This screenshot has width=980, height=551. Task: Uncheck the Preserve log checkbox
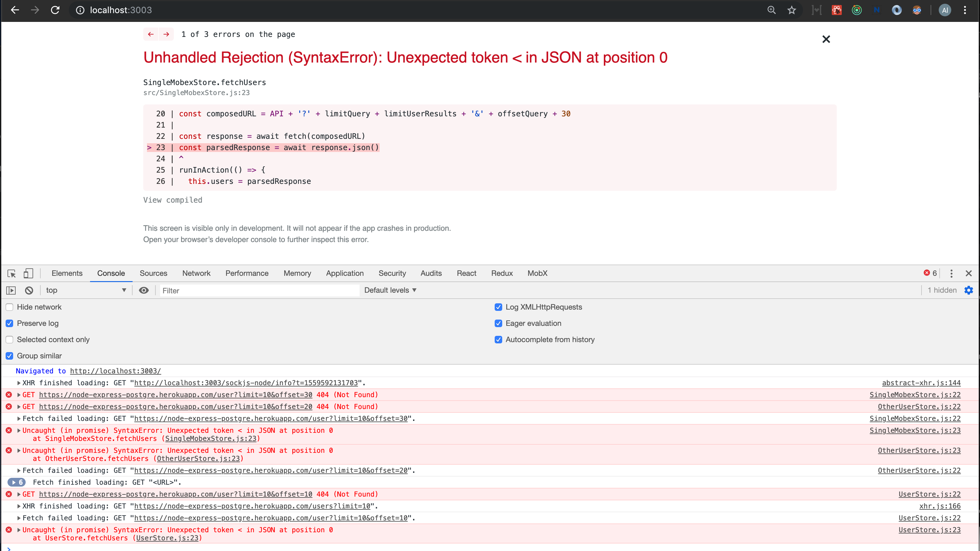pos(9,323)
